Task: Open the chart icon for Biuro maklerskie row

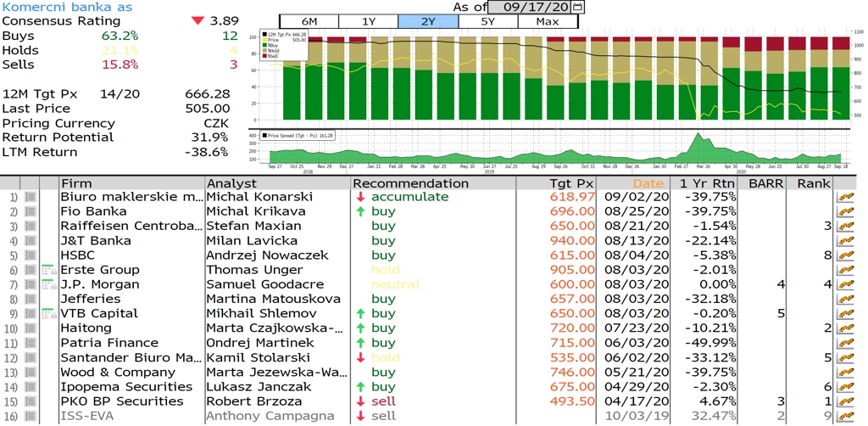Action: pyautogui.click(x=845, y=197)
